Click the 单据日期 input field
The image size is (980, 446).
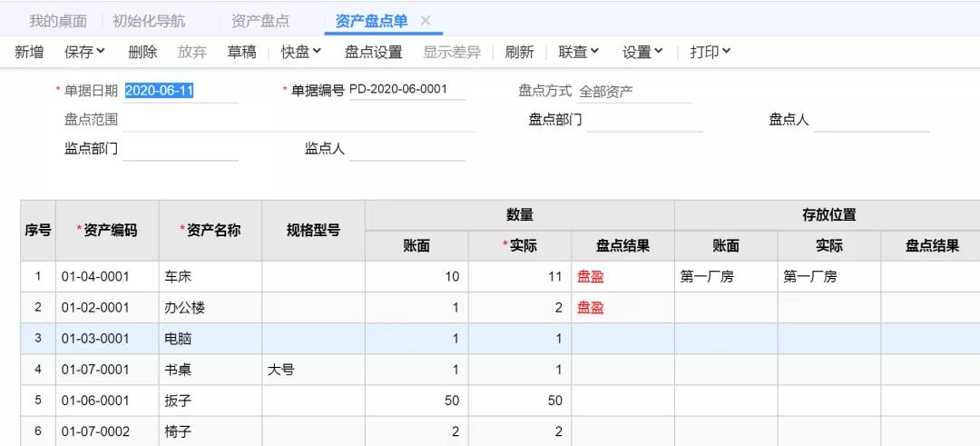180,91
